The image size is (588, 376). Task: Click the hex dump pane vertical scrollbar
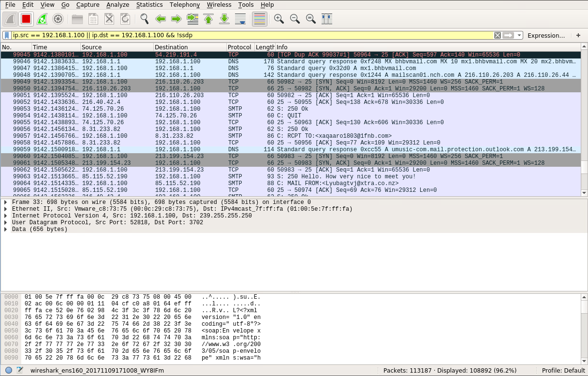click(x=584, y=329)
